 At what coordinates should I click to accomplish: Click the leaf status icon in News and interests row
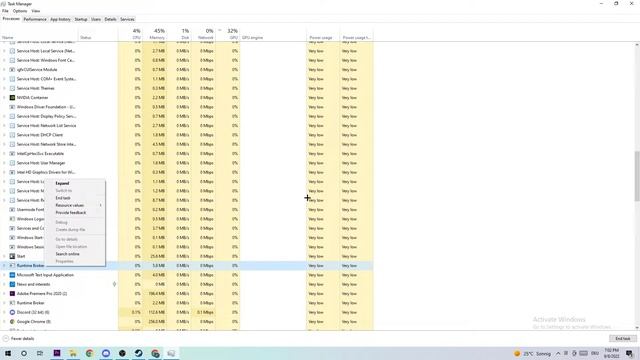114,284
